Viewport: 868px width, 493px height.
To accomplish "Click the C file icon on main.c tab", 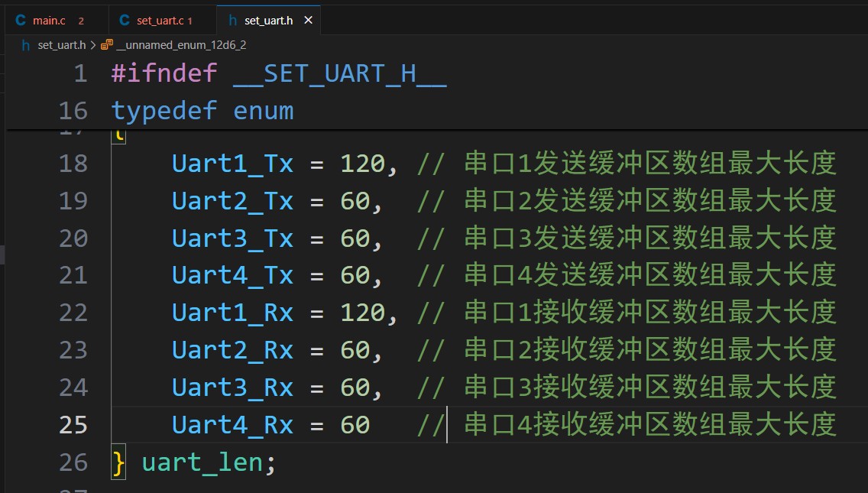I will pyautogui.click(x=20, y=20).
